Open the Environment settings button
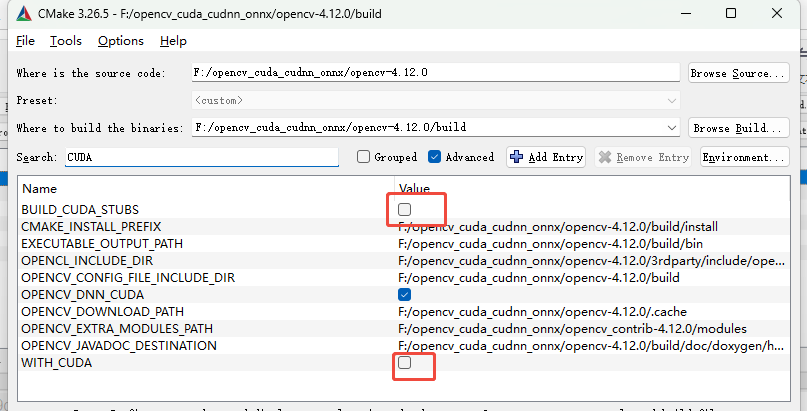The width and height of the screenshot is (807, 411). 744,157
